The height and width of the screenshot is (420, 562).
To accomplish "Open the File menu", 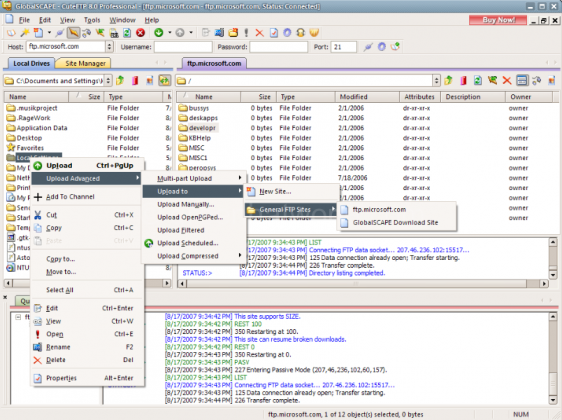I will (x=24, y=20).
